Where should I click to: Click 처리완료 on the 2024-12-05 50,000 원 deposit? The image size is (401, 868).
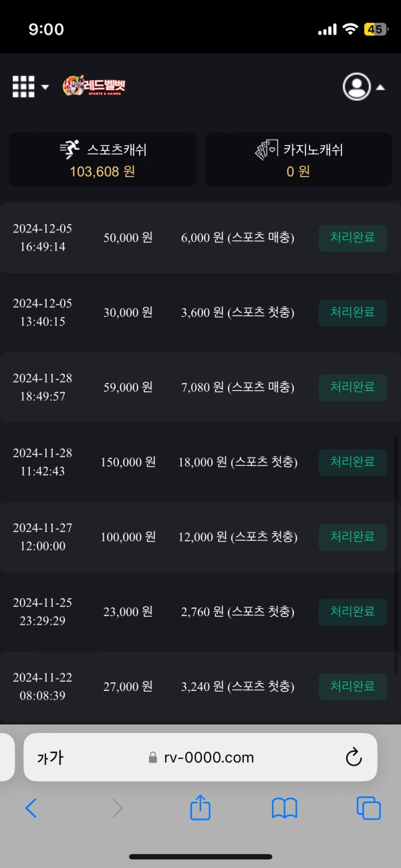[x=352, y=237]
